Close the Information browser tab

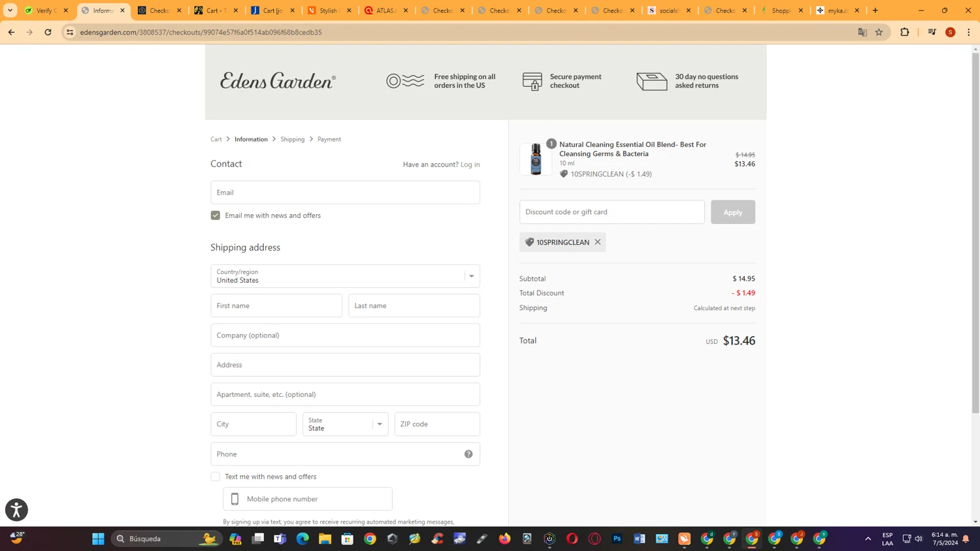[x=122, y=10]
